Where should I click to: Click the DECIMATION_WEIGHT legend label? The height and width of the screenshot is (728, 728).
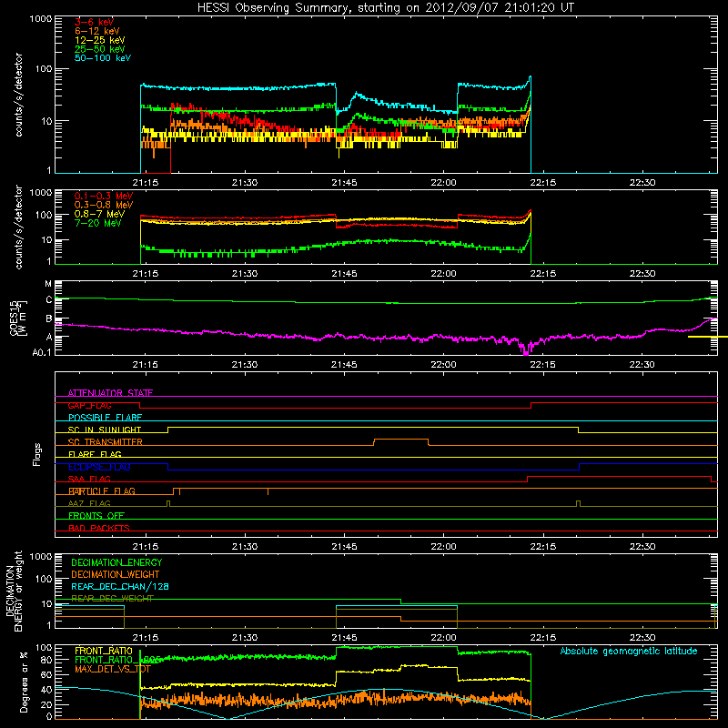[116, 574]
